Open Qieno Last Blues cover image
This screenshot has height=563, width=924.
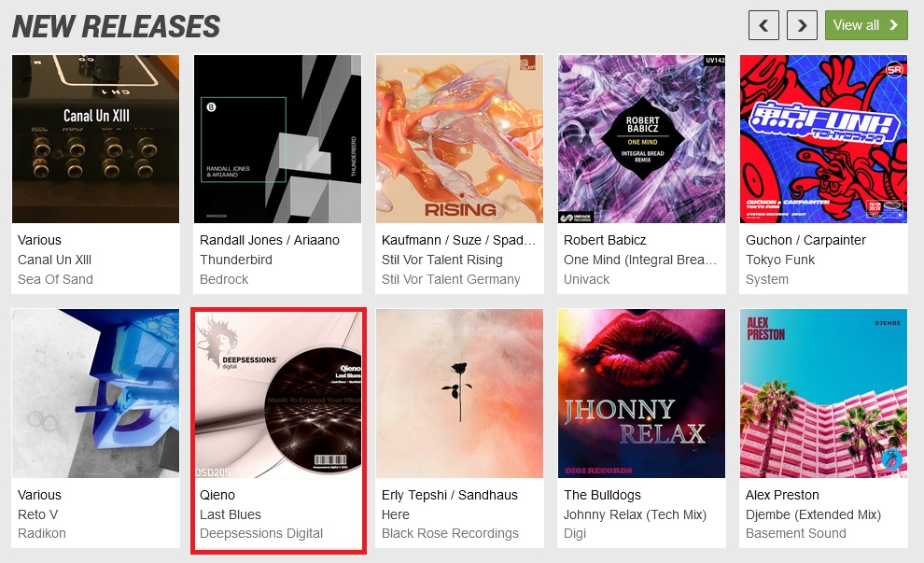tap(277, 393)
